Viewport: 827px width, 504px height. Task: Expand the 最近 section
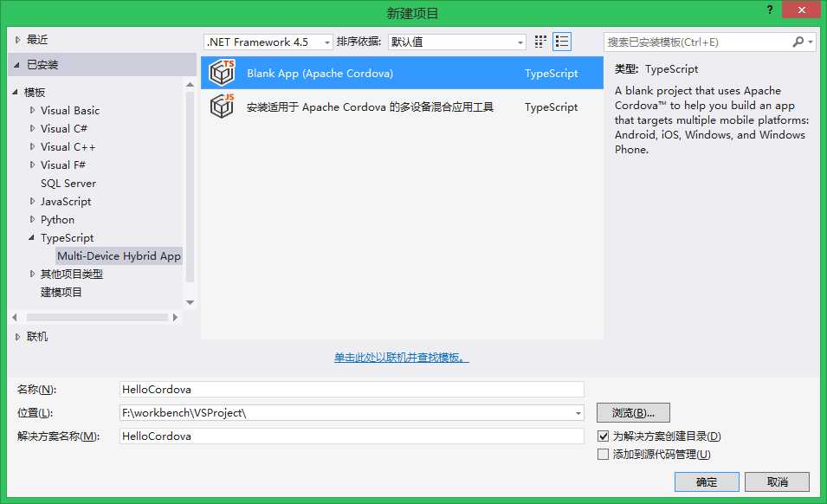coord(17,40)
